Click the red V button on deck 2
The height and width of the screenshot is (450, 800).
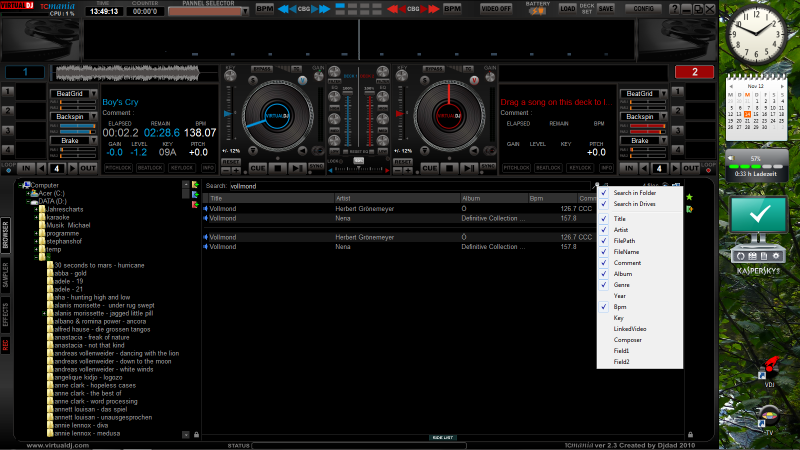click(x=474, y=80)
